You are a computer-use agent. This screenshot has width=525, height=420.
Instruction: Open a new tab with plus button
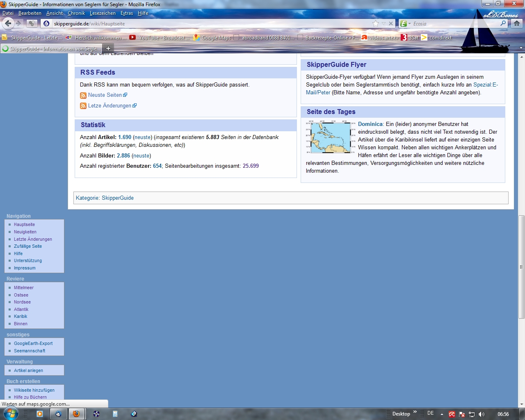108,48
